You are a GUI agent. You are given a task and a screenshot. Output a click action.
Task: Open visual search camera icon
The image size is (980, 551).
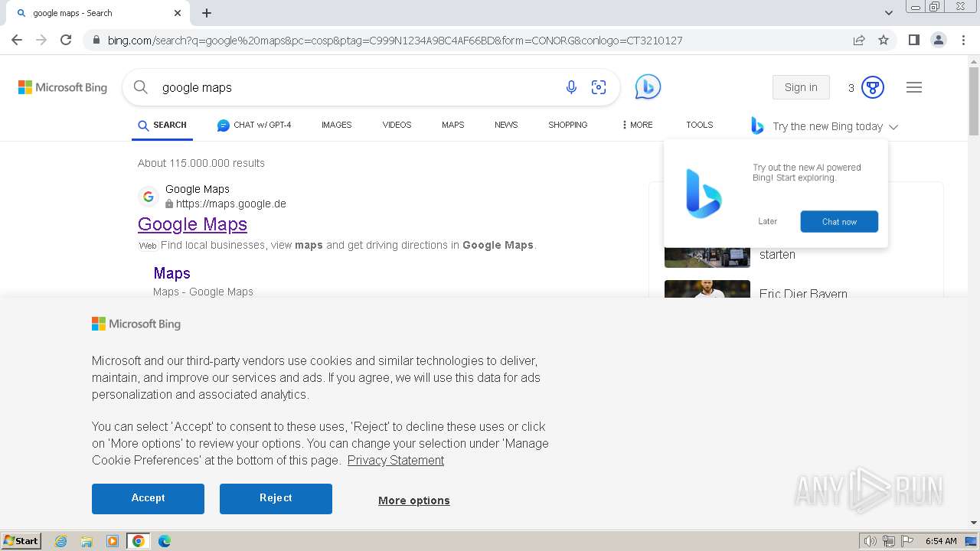[x=599, y=87]
